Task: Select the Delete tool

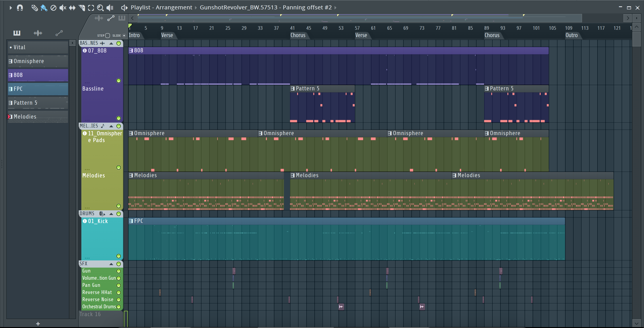Action: coord(53,8)
